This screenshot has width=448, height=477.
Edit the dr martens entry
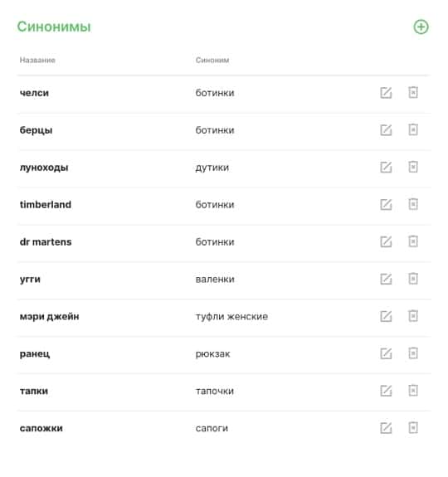coord(386,242)
